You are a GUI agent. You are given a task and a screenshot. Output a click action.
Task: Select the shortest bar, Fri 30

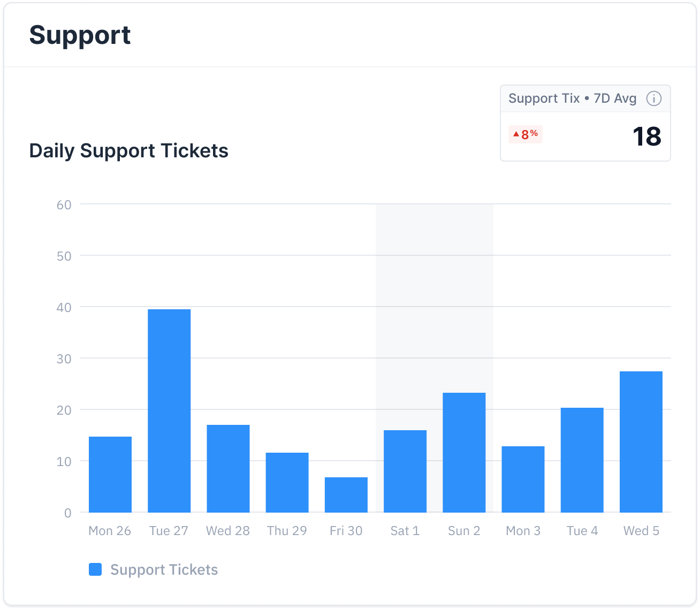[346, 495]
